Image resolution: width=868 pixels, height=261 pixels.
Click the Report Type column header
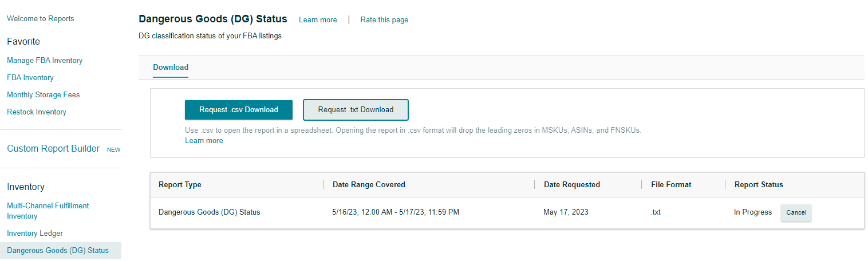pyautogui.click(x=180, y=185)
